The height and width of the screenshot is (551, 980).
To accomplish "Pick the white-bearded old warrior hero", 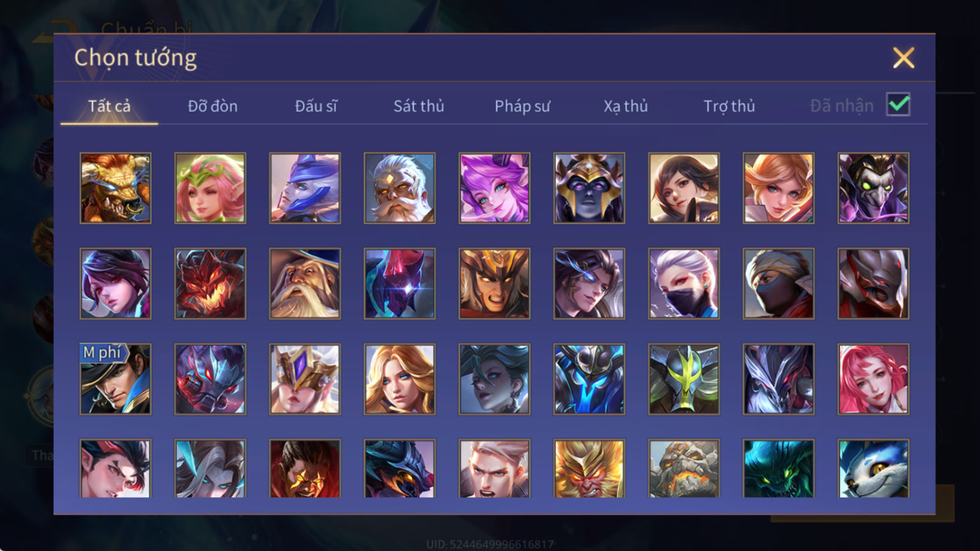I will [x=399, y=188].
